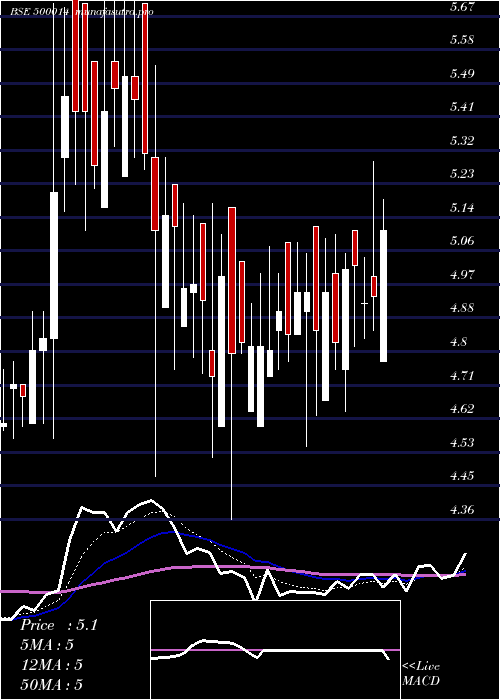Viewport: 500px width, 700px height.
Task: Click the 5.67 price axis label
Action: [x=461, y=6]
